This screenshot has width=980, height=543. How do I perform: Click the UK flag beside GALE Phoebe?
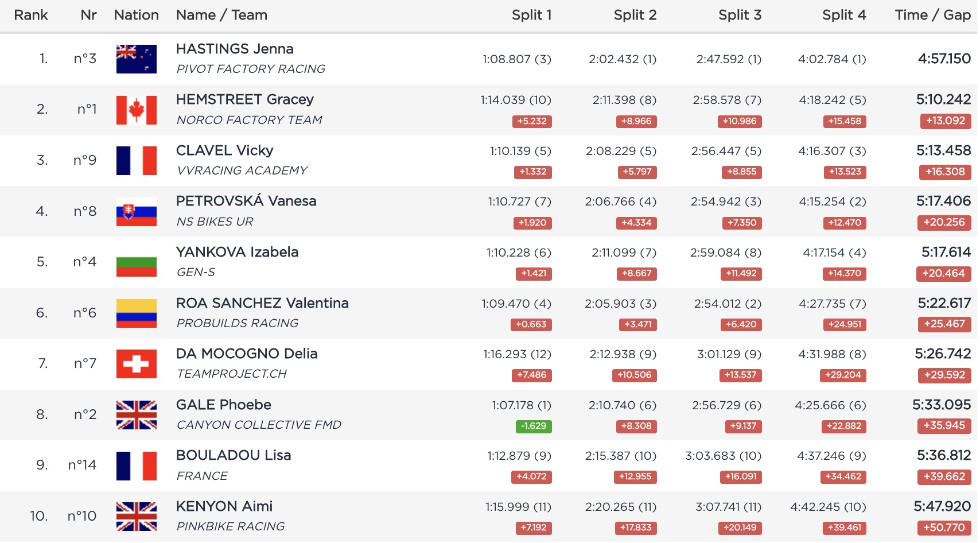(x=136, y=414)
